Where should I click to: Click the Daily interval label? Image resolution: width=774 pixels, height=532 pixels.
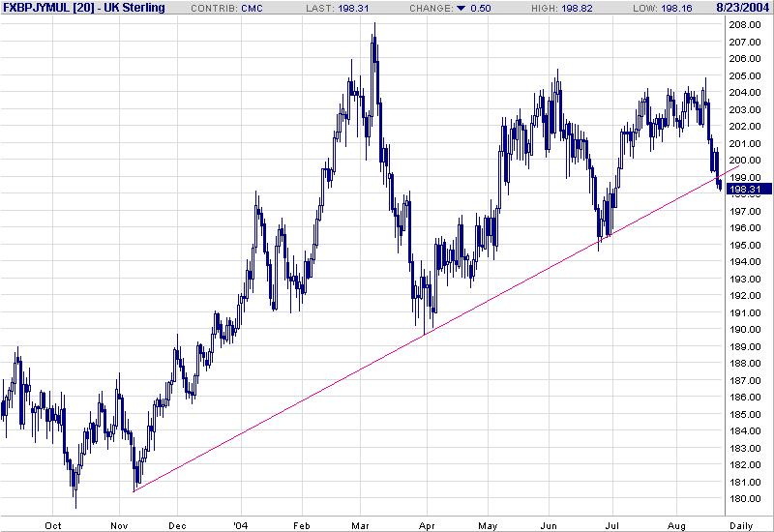741,525
